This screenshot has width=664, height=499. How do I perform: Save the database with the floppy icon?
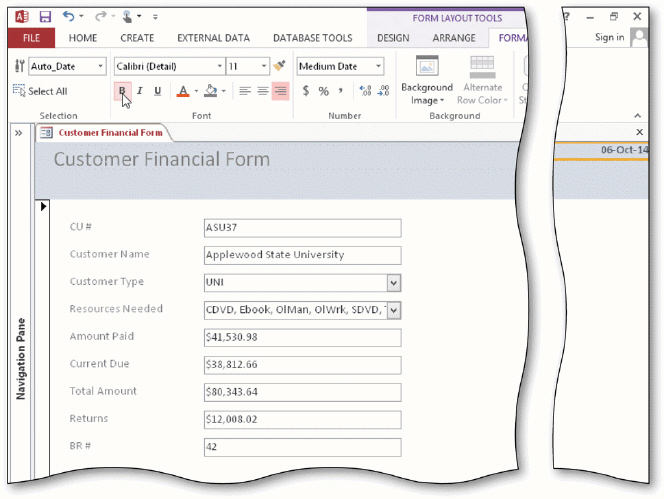point(45,17)
